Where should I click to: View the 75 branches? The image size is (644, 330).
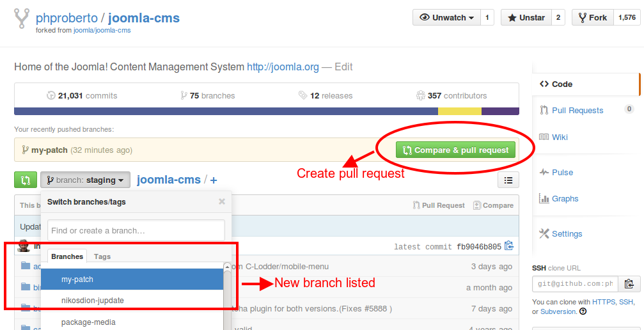tap(207, 96)
